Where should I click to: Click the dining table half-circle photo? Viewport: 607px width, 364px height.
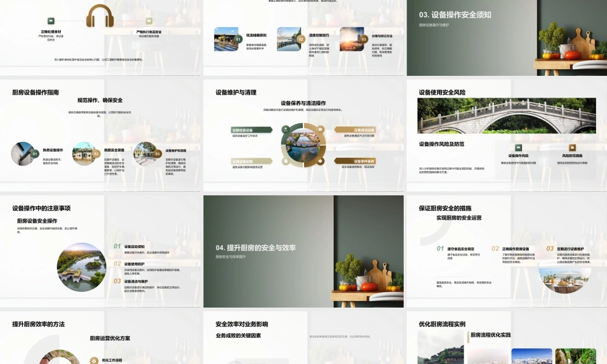[565, 280]
